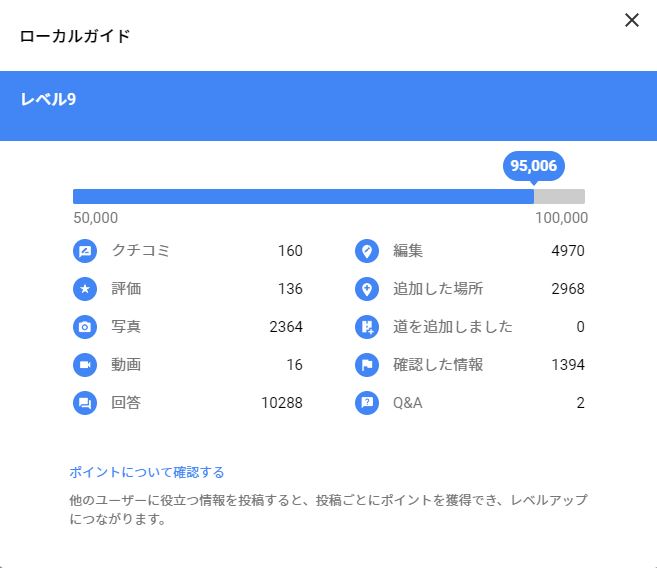Click the points progress bar

(328, 197)
